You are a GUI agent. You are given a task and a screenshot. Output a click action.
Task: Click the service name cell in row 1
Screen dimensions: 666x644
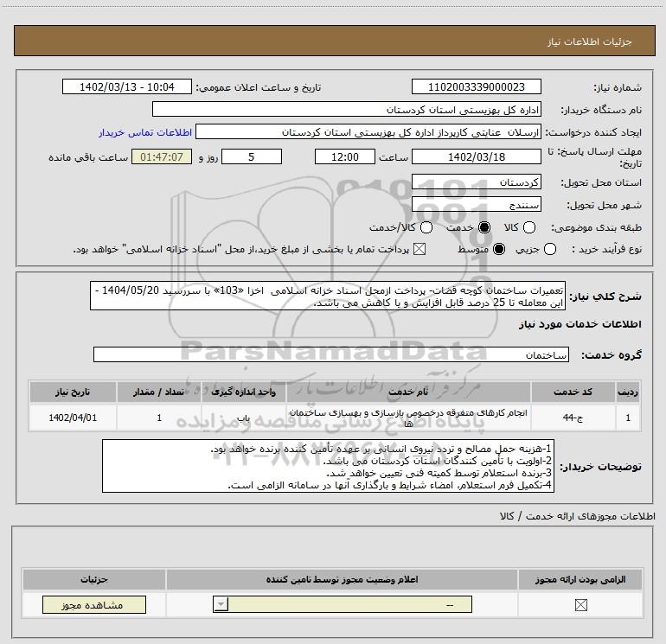tap(408, 418)
